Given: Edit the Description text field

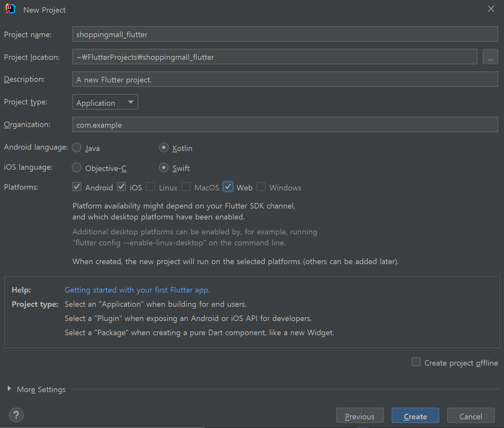Looking at the screenshot, I should coord(285,80).
